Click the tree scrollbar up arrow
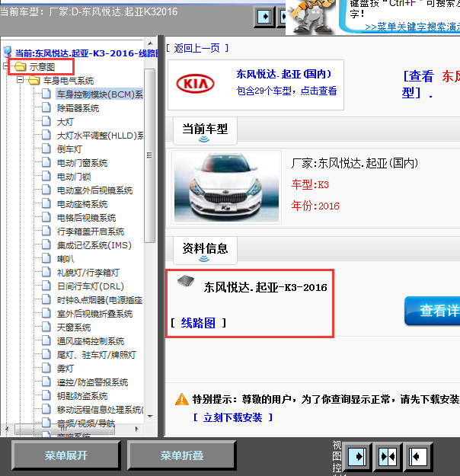 pyautogui.click(x=150, y=43)
